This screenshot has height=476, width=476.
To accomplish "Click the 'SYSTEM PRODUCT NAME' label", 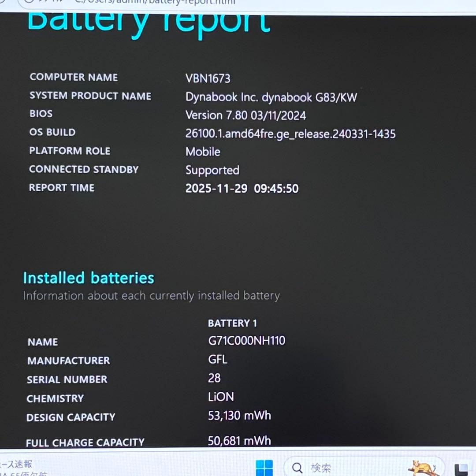I will [x=90, y=96].
